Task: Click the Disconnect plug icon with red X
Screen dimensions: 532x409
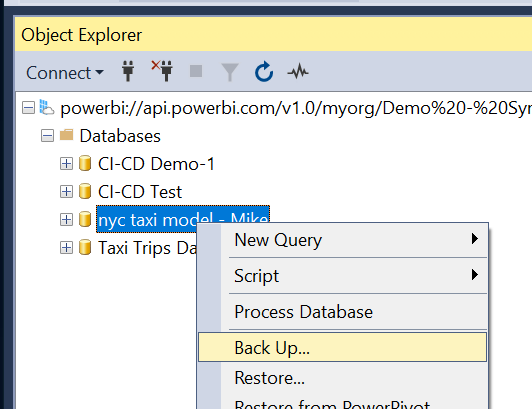Action: [162, 71]
